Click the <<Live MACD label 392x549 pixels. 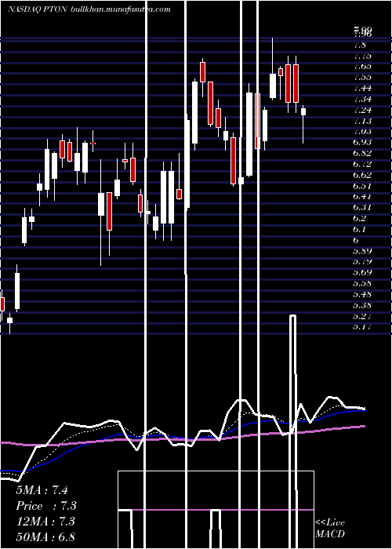(330, 528)
